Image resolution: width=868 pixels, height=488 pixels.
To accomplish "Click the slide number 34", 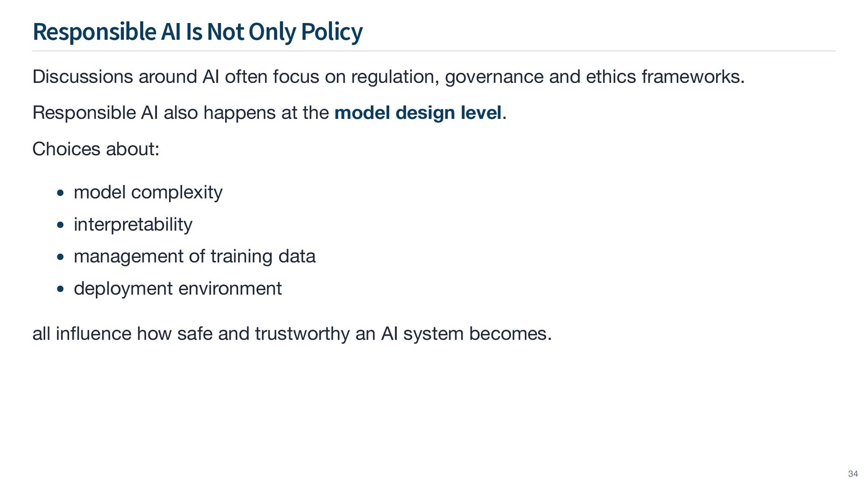I will pyautogui.click(x=853, y=474).
